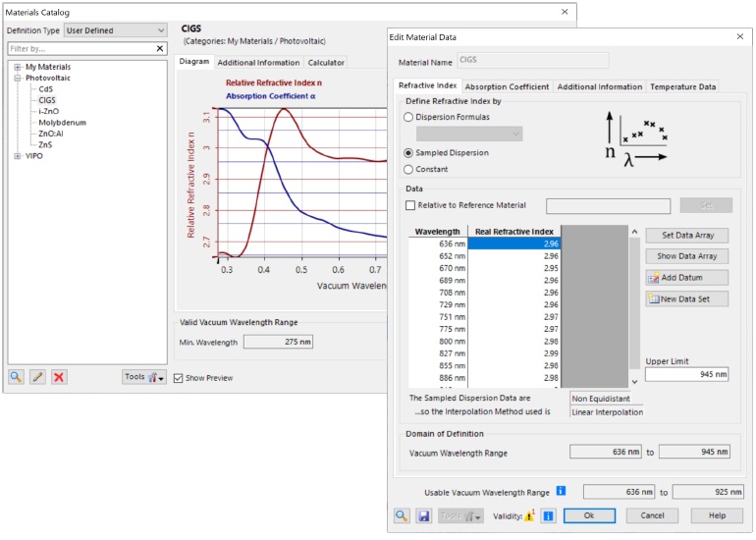
Task: Click the pencil edit icon in catalog
Action: 37,377
